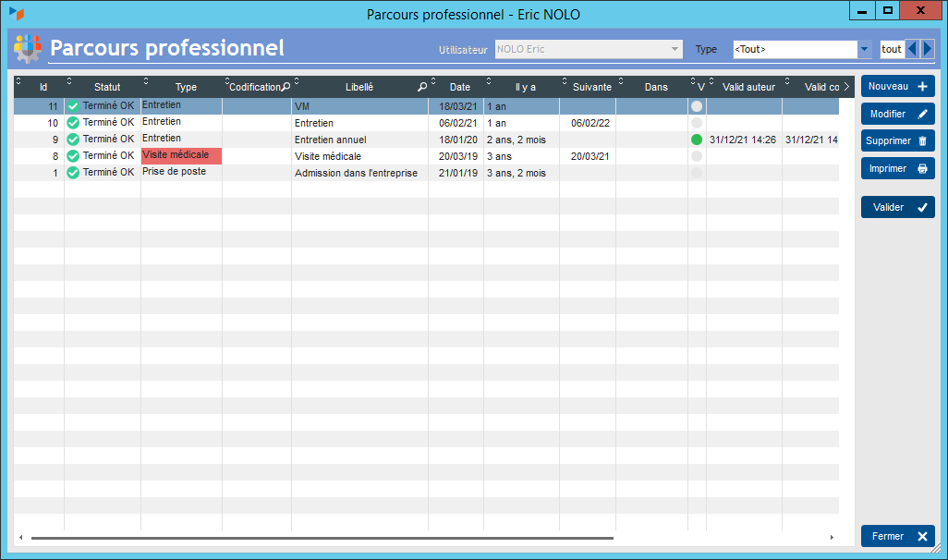This screenshot has height=560, width=948.
Task: Sort by the Date column header
Action: pyautogui.click(x=459, y=88)
